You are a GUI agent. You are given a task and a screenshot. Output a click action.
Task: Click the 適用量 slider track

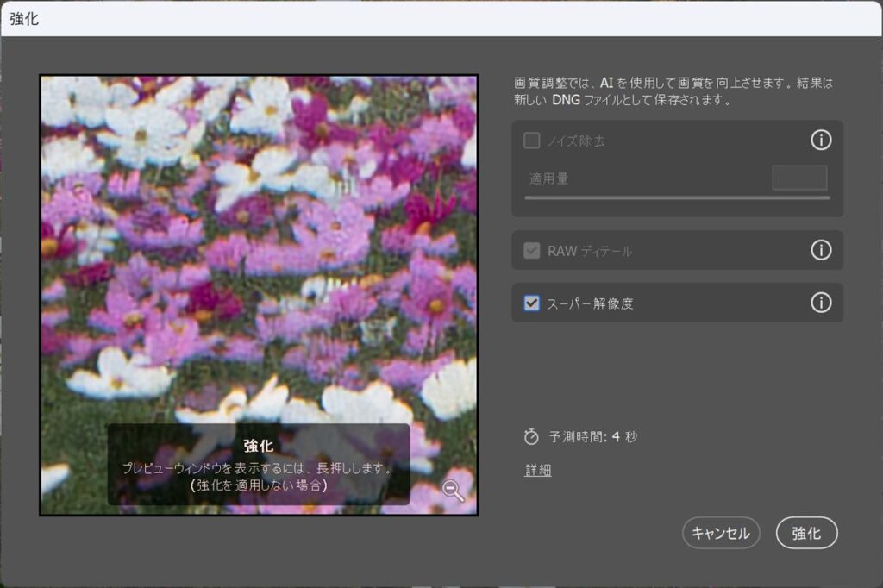tap(678, 197)
